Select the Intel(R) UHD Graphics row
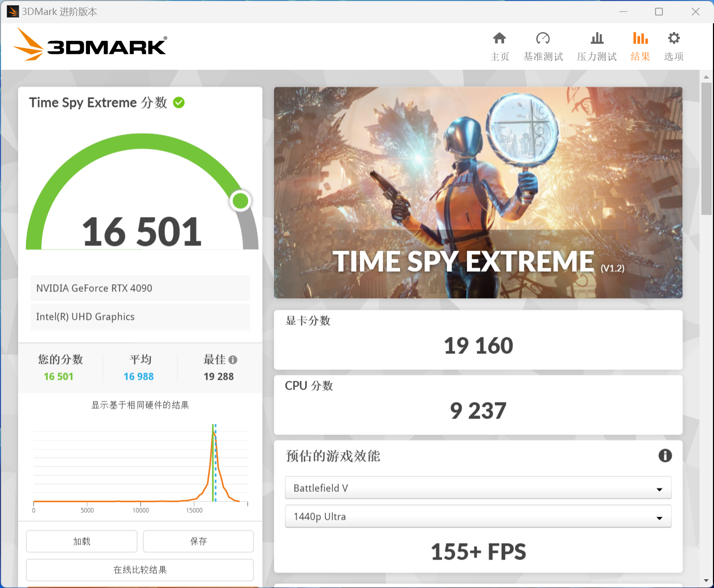This screenshot has width=714, height=588. tap(140, 317)
